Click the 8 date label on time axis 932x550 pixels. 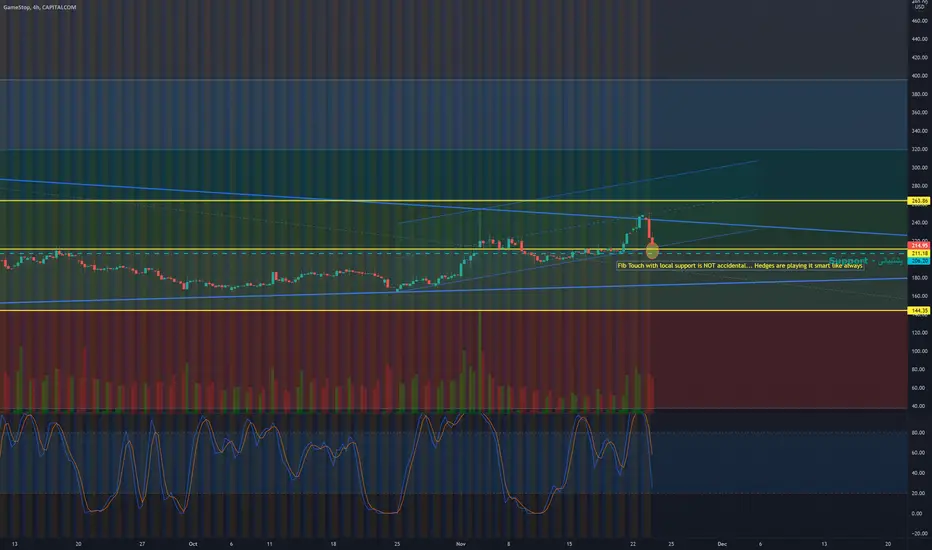pos(508,544)
